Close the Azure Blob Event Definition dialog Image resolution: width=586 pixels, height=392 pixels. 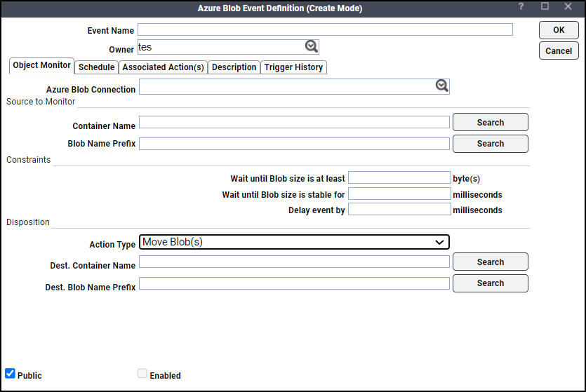[x=568, y=6]
